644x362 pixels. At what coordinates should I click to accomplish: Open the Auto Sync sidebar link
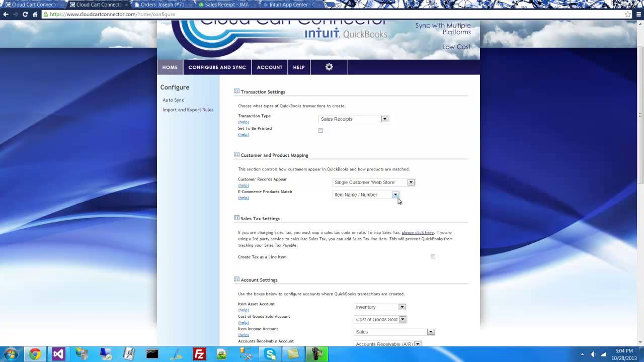click(x=174, y=100)
